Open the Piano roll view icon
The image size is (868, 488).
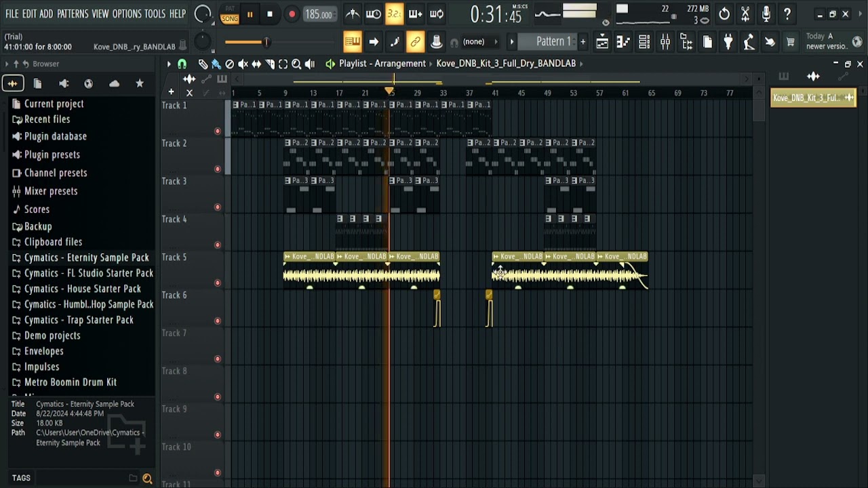[623, 43]
